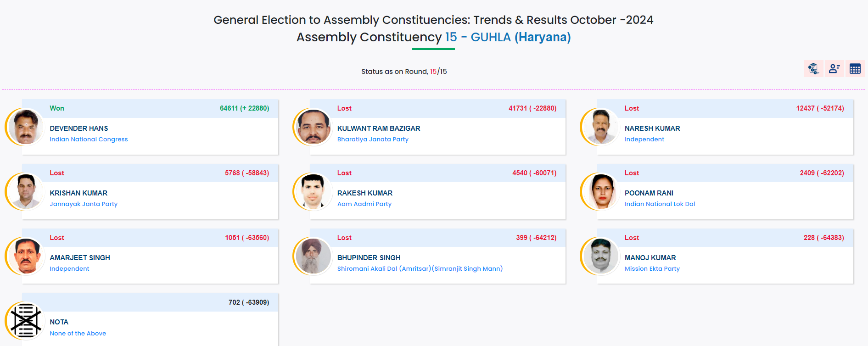Click the Bharatiya Janata Party label
This screenshot has height=346, width=868.
click(373, 140)
